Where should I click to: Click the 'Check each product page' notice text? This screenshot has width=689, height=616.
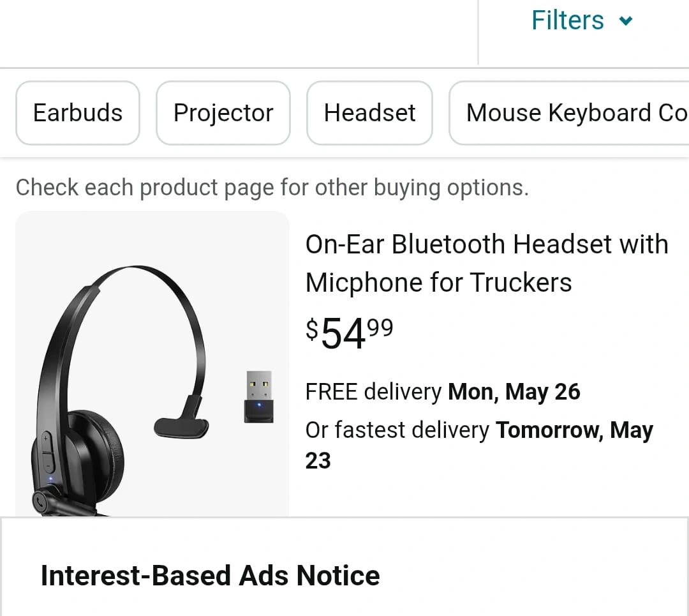[x=272, y=188]
